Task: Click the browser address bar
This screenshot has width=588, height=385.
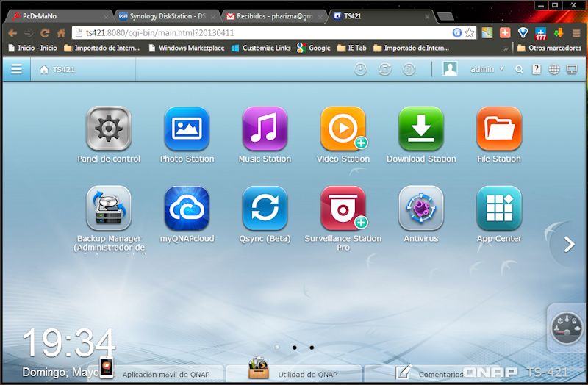Action: click(x=262, y=33)
